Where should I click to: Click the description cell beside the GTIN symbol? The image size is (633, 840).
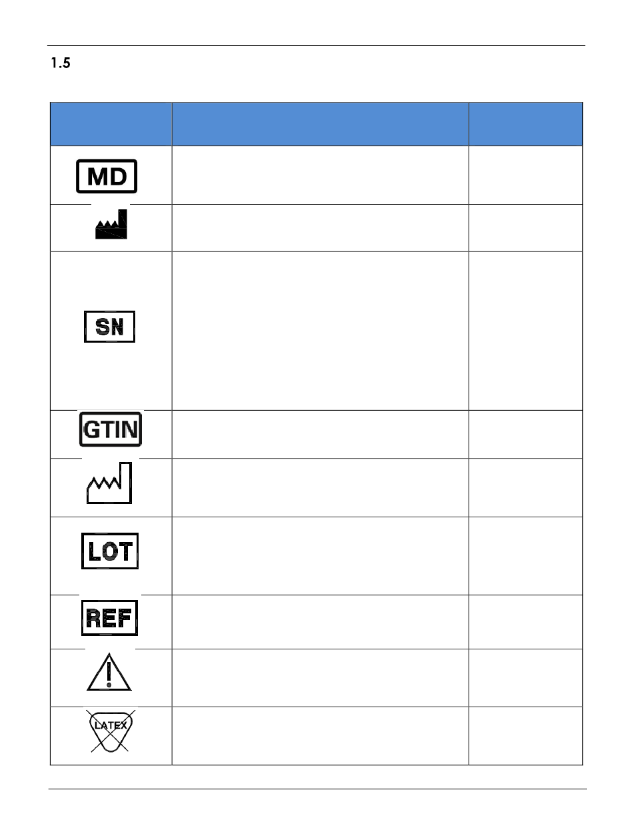pos(320,434)
